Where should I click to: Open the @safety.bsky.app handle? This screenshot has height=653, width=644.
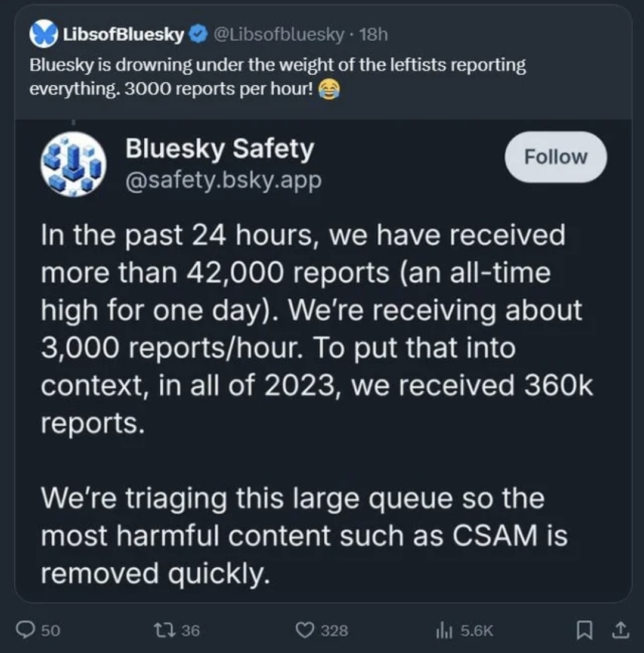(224, 180)
